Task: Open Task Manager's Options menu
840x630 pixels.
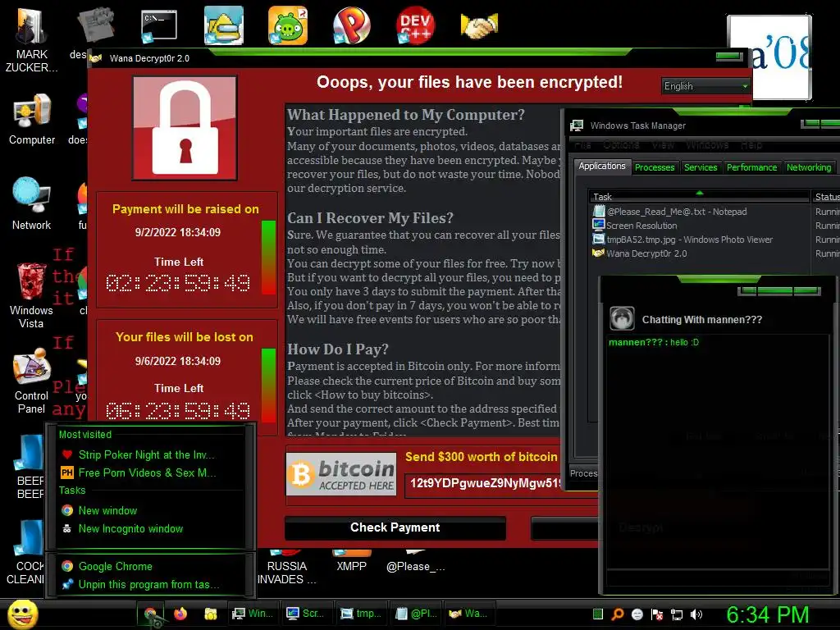Action: pos(621,144)
